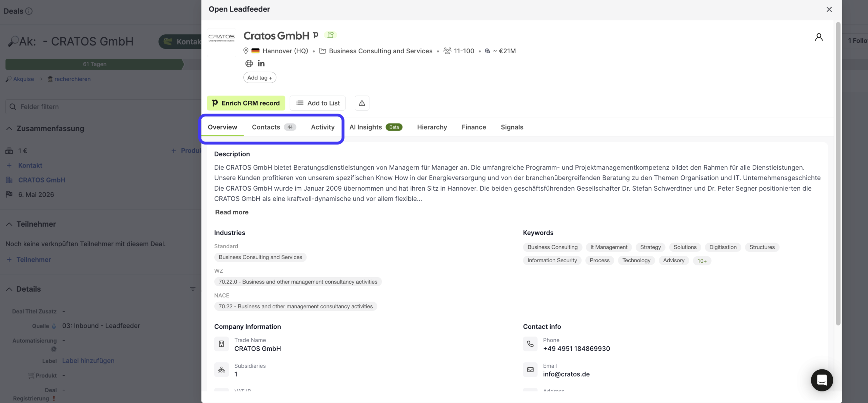The height and width of the screenshot is (403, 868).
Task: Click the search icon in Felder filtern field
Action: (13, 107)
